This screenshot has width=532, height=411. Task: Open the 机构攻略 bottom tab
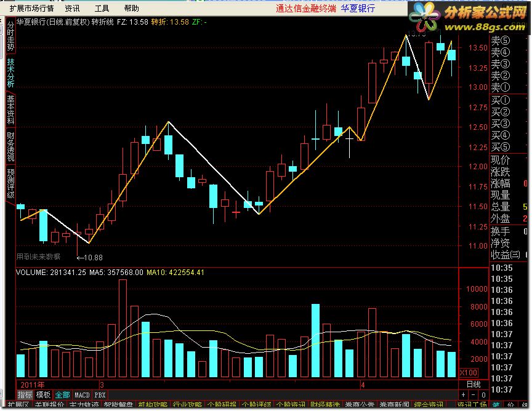[x=153, y=405]
